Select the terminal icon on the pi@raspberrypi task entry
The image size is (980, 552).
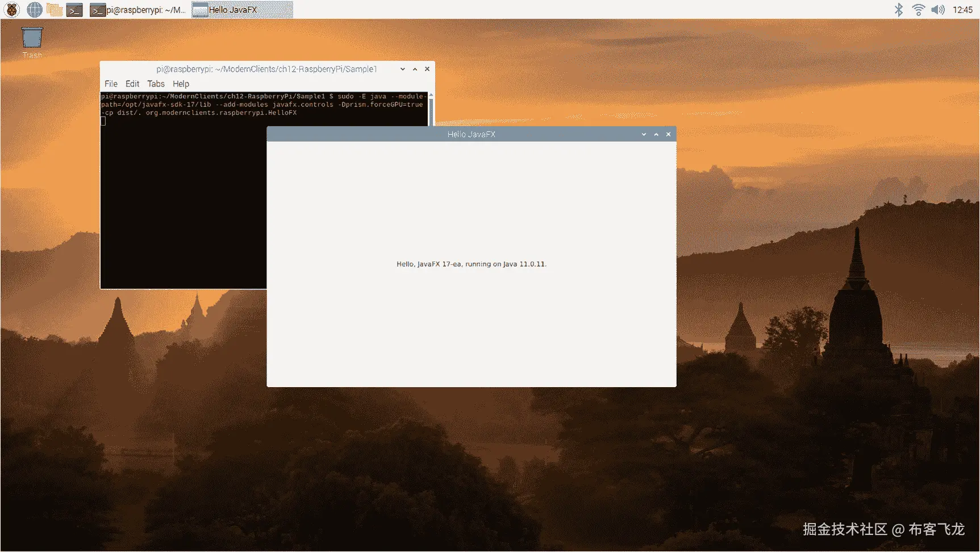coord(97,9)
